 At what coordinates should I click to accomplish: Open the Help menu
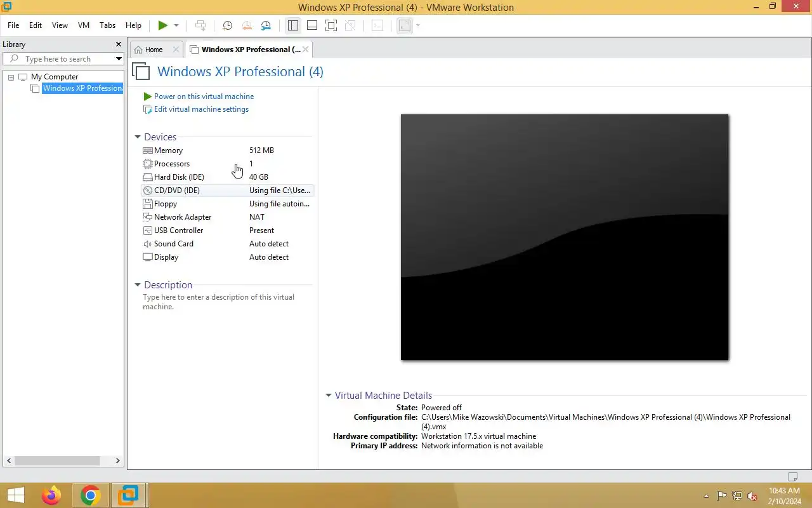tap(133, 25)
